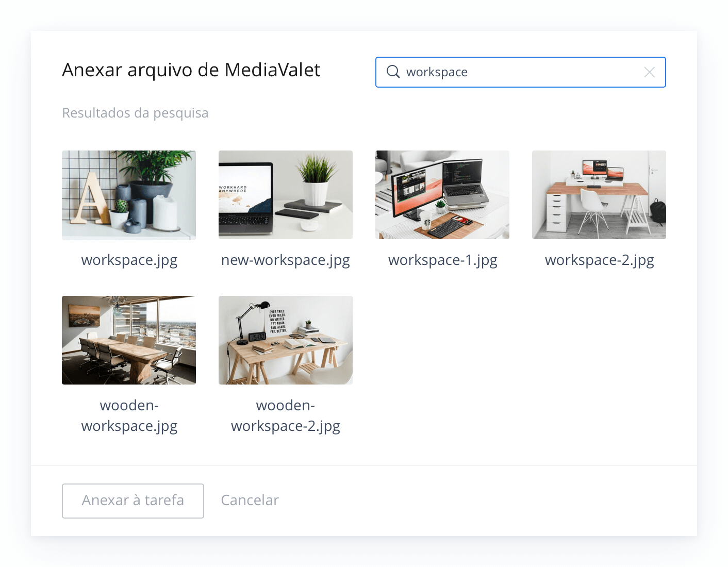Click the workspace-2.jpg file name
The width and height of the screenshot is (728, 567).
pyautogui.click(x=600, y=260)
